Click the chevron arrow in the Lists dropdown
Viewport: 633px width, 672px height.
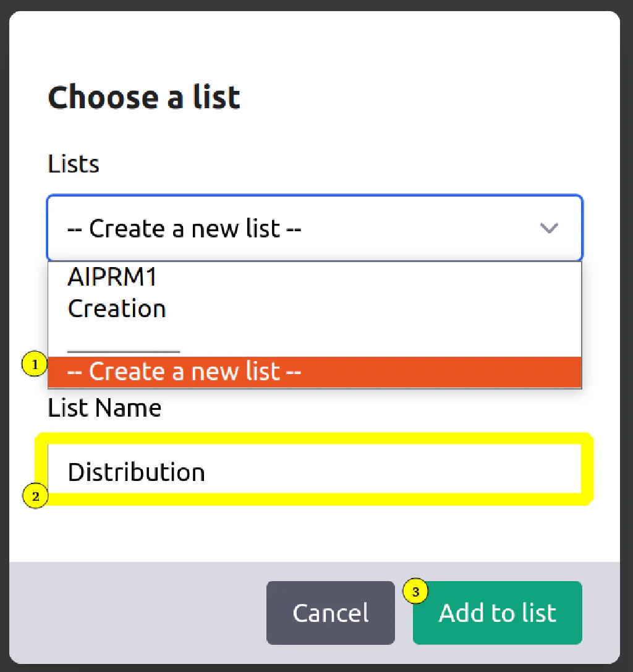pos(548,228)
